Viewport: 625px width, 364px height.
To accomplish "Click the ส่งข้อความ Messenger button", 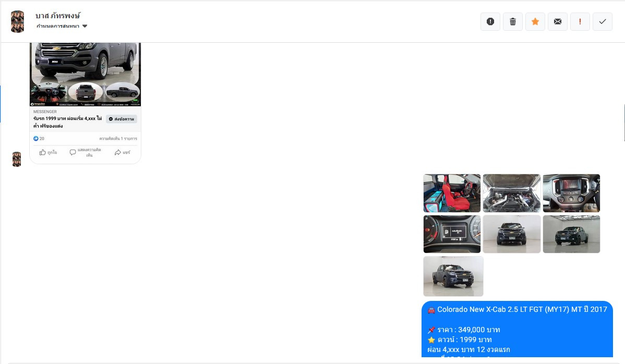I will pos(122,119).
